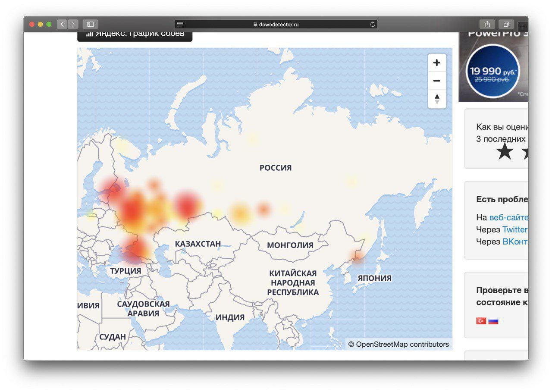Image resolution: width=552 pixels, height=392 pixels.
Task: Go forward with Safari's forward arrow
Action: point(73,24)
